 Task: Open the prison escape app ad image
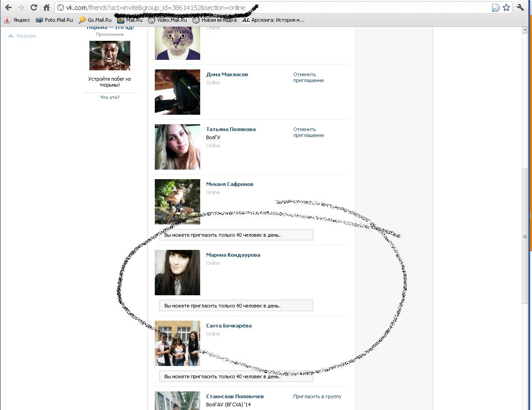tap(109, 56)
